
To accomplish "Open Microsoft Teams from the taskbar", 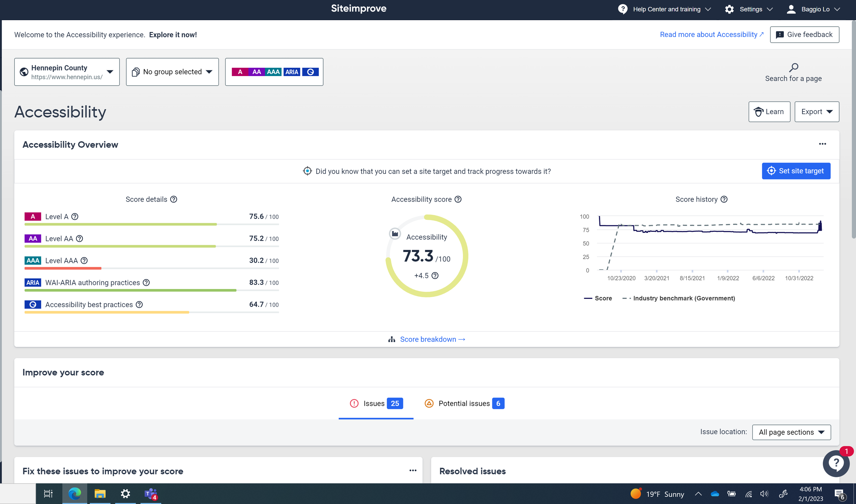I will [x=150, y=494].
